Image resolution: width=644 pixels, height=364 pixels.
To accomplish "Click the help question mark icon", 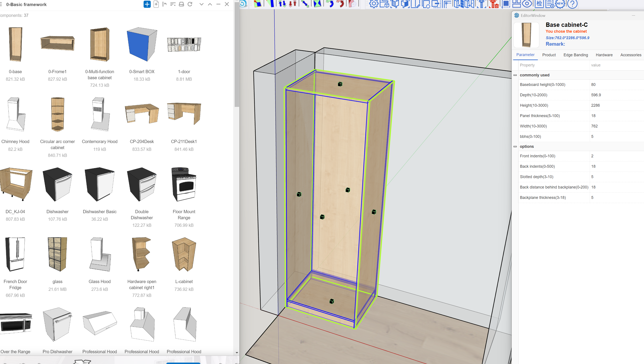I will point(572,4).
